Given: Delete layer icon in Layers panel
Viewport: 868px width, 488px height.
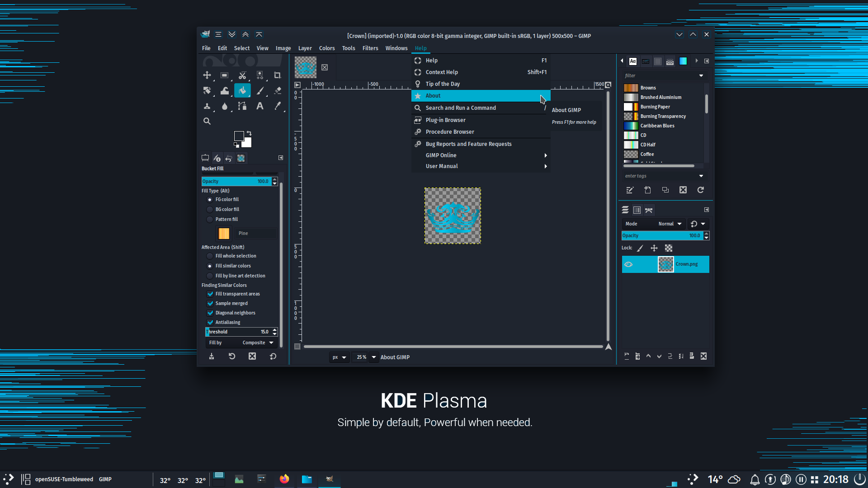Looking at the screenshot, I should (703, 356).
